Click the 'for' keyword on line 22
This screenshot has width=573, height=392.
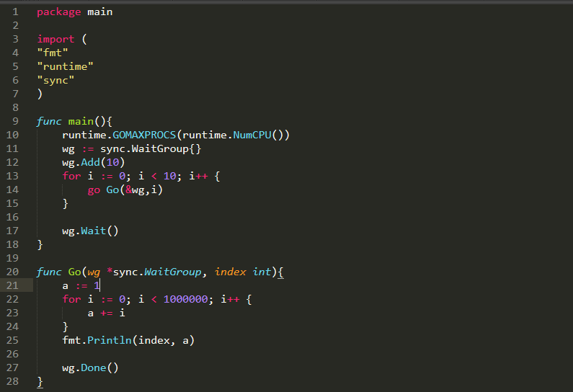[x=71, y=299]
